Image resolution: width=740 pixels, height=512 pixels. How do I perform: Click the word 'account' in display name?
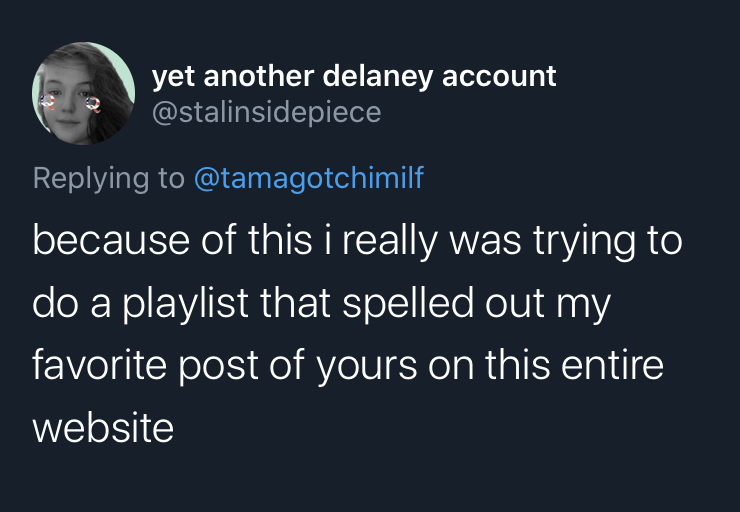pyautogui.click(x=506, y=75)
